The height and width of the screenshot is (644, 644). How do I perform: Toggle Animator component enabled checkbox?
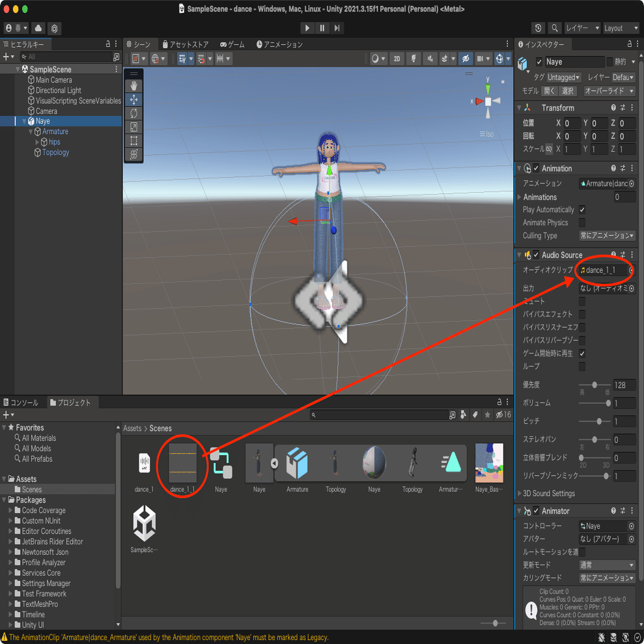coord(536,511)
